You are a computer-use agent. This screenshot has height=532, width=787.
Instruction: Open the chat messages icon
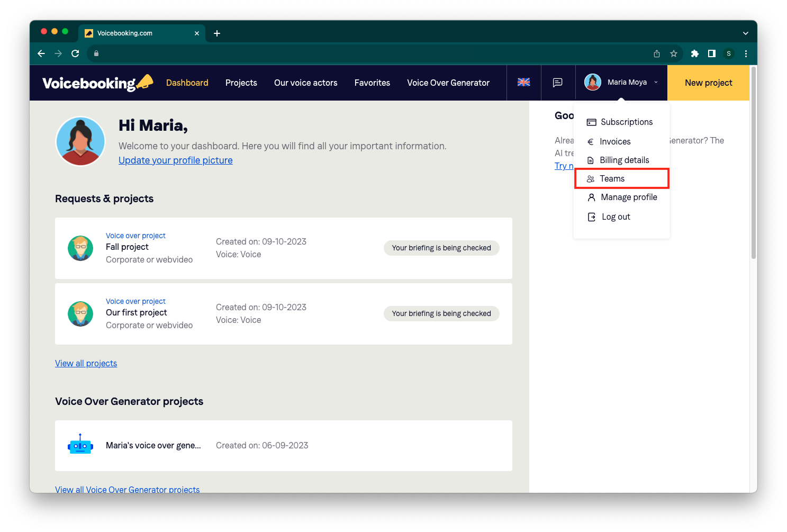coord(557,82)
